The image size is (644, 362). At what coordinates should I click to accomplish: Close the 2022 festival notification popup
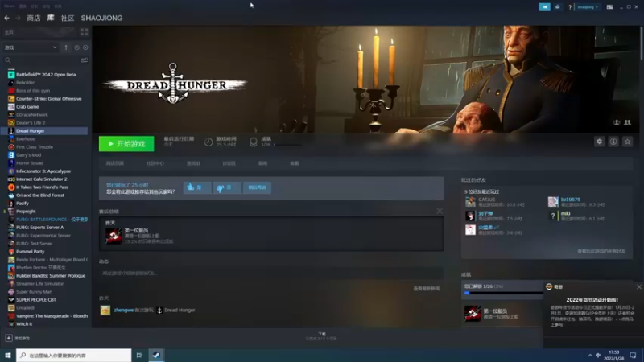click(638, 287)
